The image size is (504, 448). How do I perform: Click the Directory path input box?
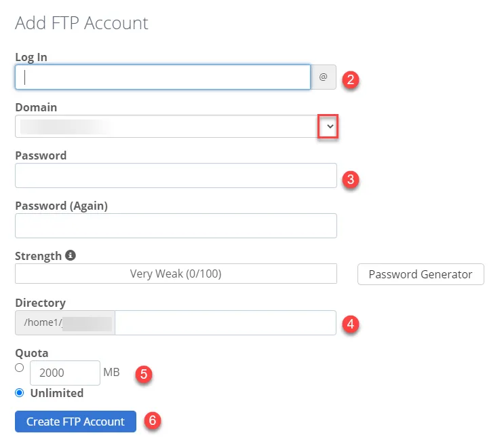[x=226, y=323]
